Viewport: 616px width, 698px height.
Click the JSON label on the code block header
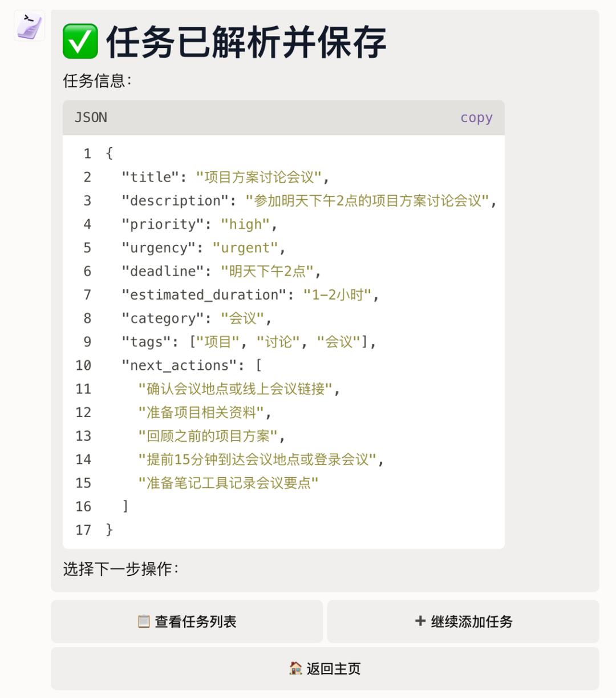point(91,117)
